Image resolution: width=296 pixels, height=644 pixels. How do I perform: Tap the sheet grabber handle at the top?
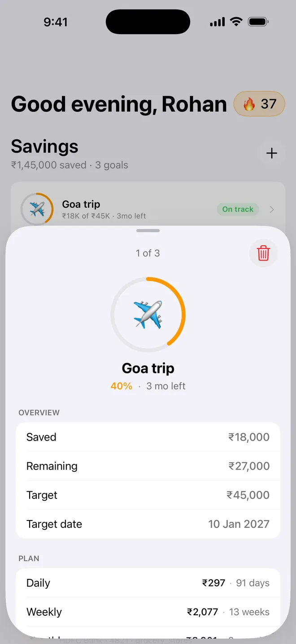tap(148, 231)
